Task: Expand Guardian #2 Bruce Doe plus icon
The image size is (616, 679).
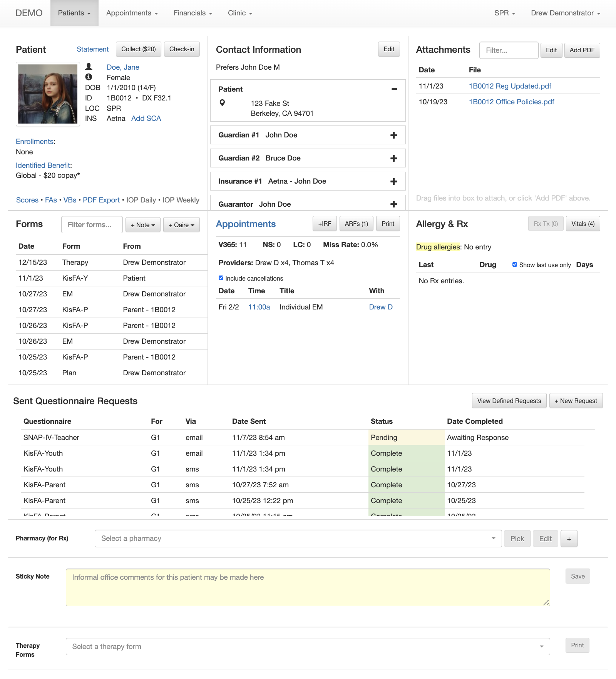Action: 393,158
